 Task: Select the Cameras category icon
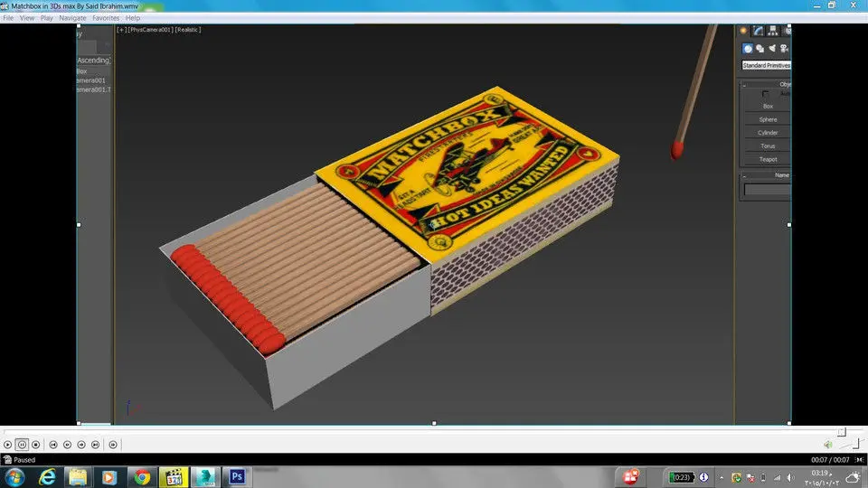(x=784, y=49)
